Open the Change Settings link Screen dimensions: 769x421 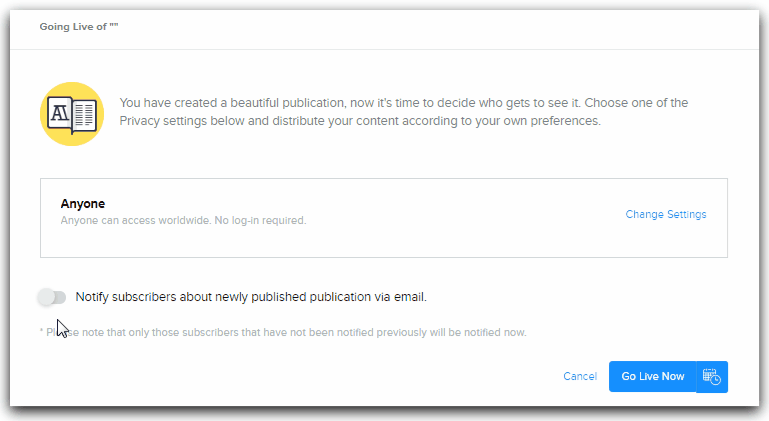tap(666, 214)
